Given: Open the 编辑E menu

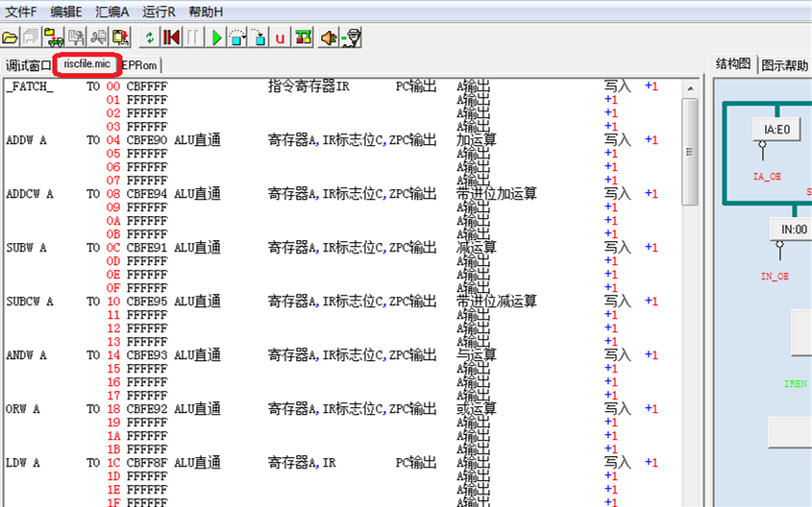Looking at the screenshot, I should 72,11.
